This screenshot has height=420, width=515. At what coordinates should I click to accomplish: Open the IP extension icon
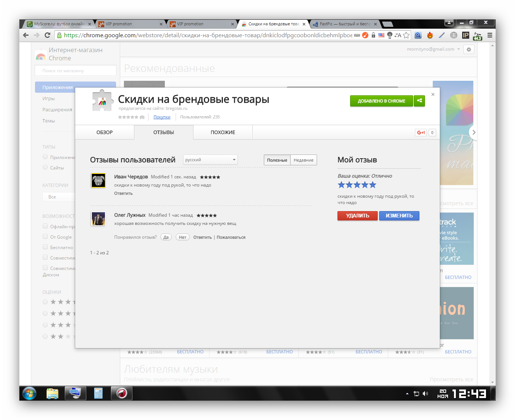466,35
